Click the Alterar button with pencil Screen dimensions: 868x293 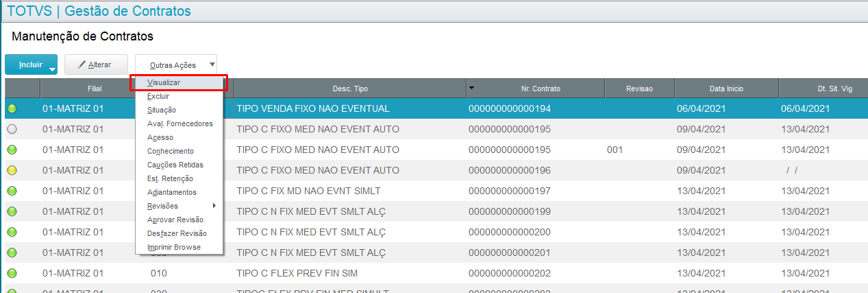(x=95, y=65)
